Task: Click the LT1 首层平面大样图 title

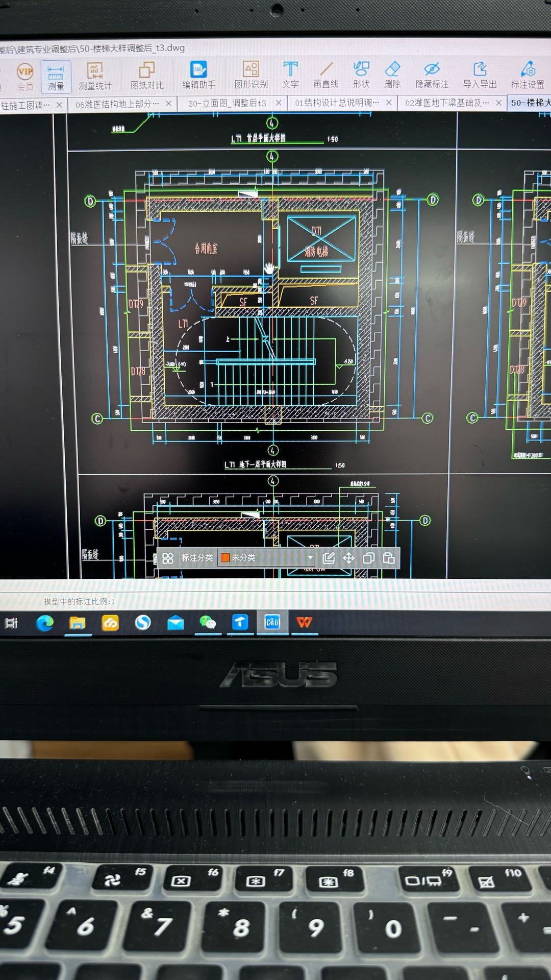Action: (x=258, y=138)
